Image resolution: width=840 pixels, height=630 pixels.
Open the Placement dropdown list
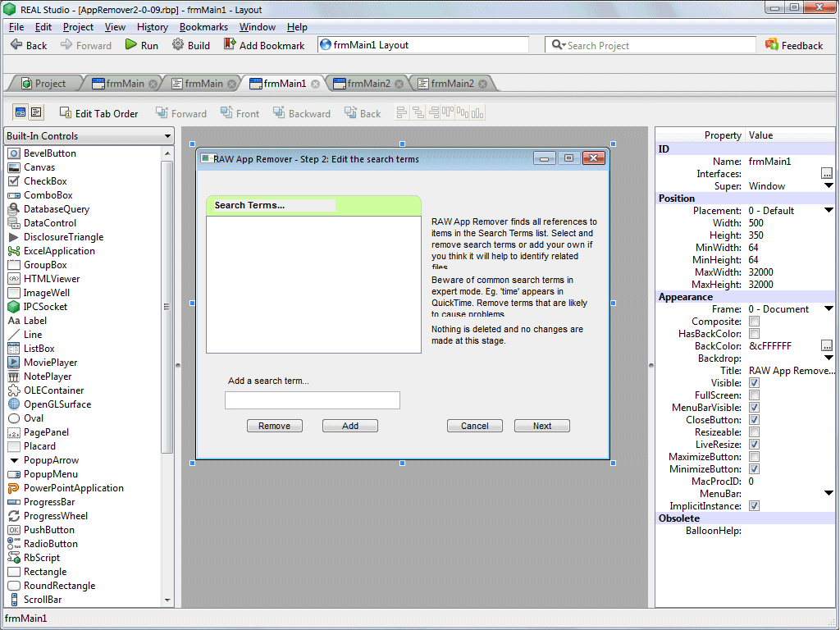829,211
